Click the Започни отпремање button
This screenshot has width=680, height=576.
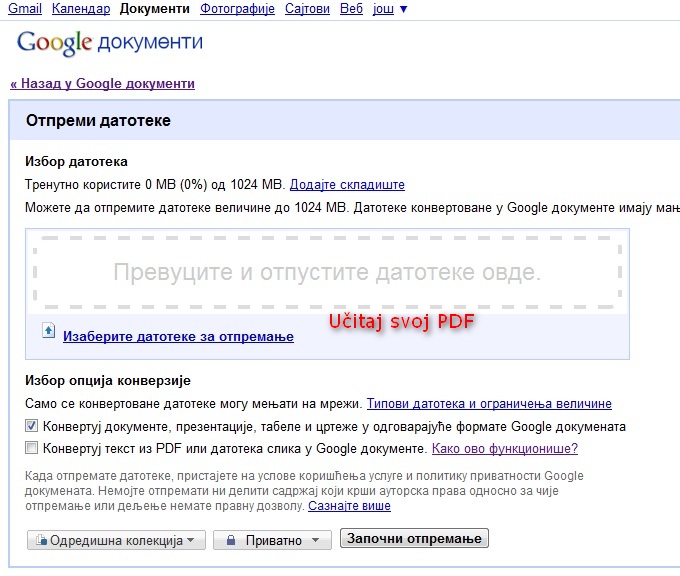point(414,538)
